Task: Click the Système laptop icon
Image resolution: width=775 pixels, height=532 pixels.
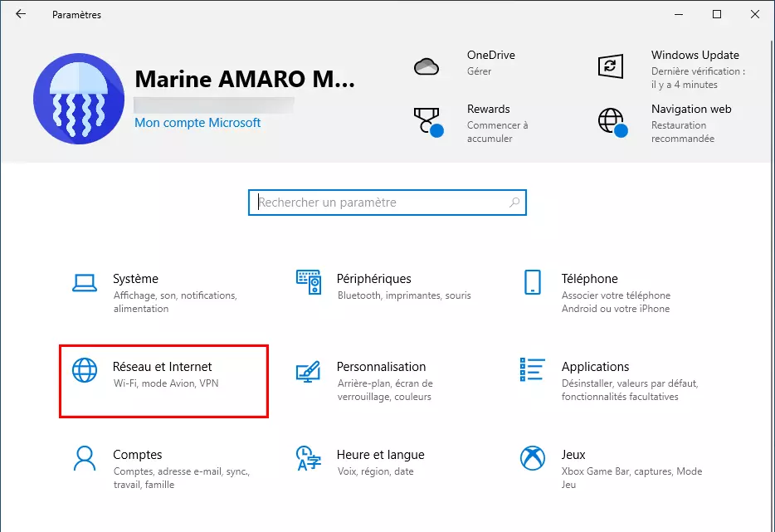Action: point(85,283)
